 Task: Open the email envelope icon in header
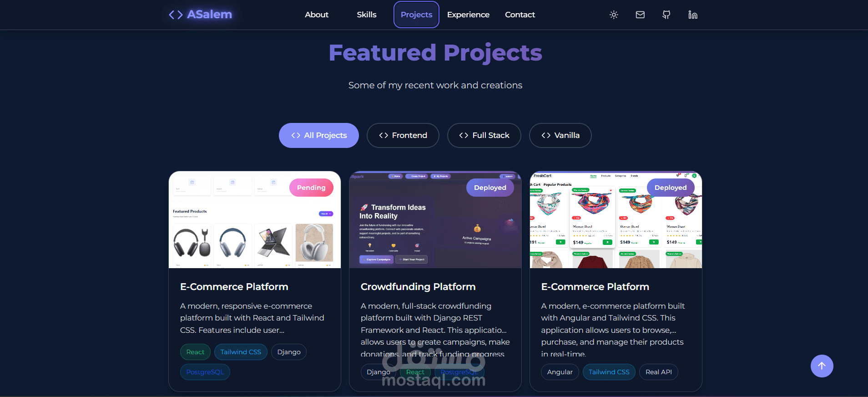[x=640, y=15]
